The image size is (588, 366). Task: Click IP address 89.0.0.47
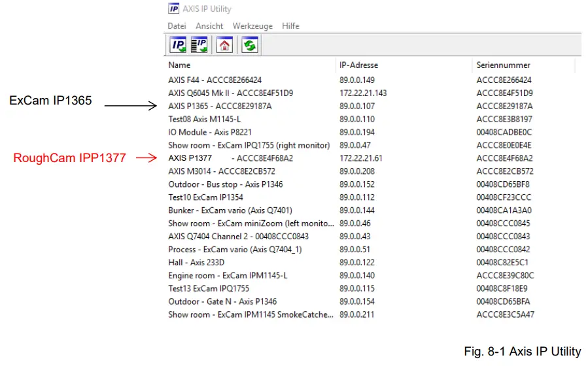pos(355,145)
